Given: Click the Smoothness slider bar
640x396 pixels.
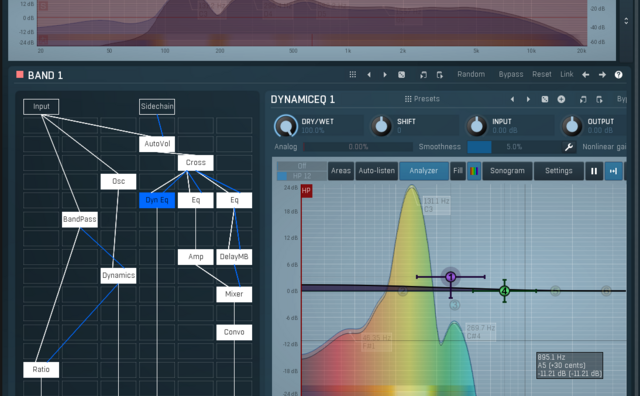Looking at the screenshot, I should click(513, 147).
